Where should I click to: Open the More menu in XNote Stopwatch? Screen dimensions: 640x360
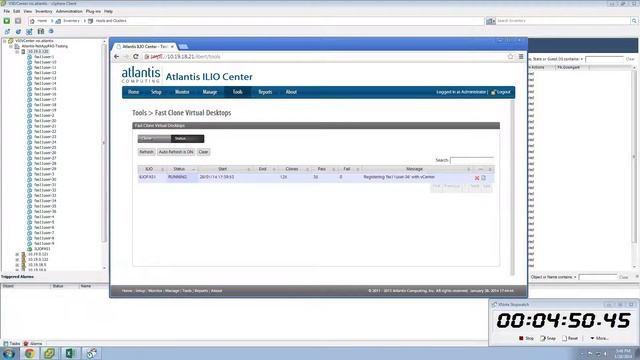tap(599, 338)
